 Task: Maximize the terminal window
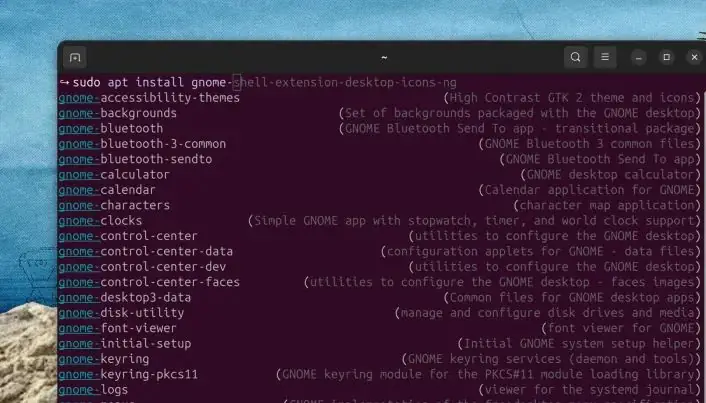[667, 57]
